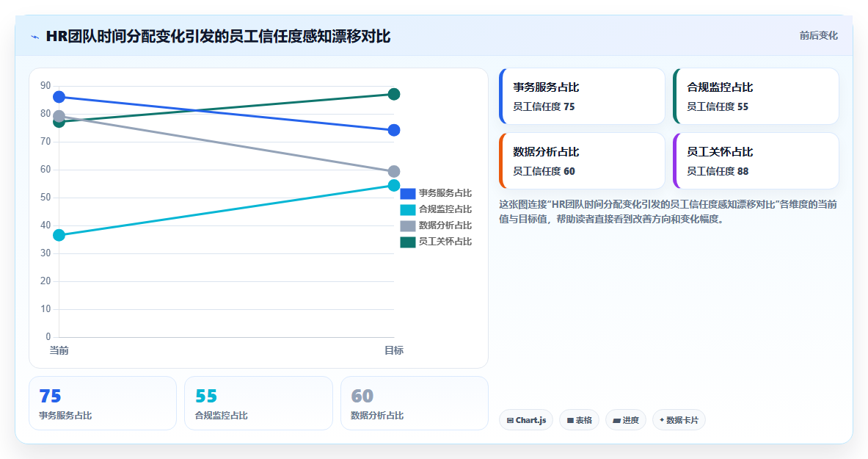Click the 进度 tag chip

point(626,420)
